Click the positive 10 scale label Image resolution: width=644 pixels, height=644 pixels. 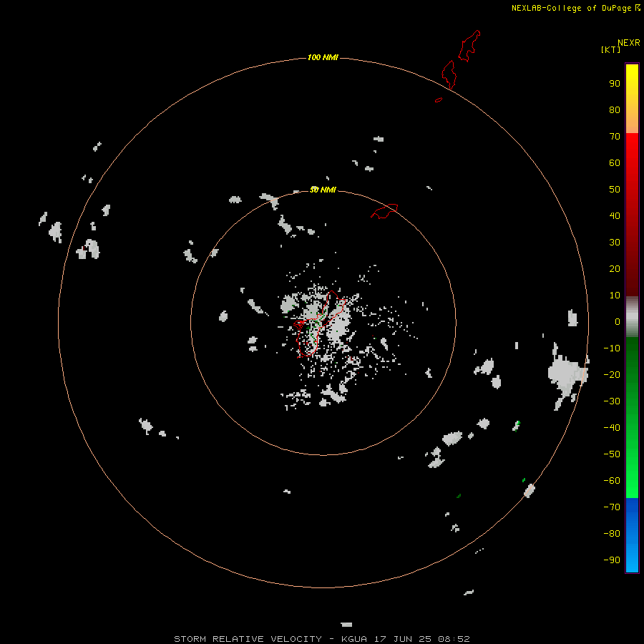615,296
